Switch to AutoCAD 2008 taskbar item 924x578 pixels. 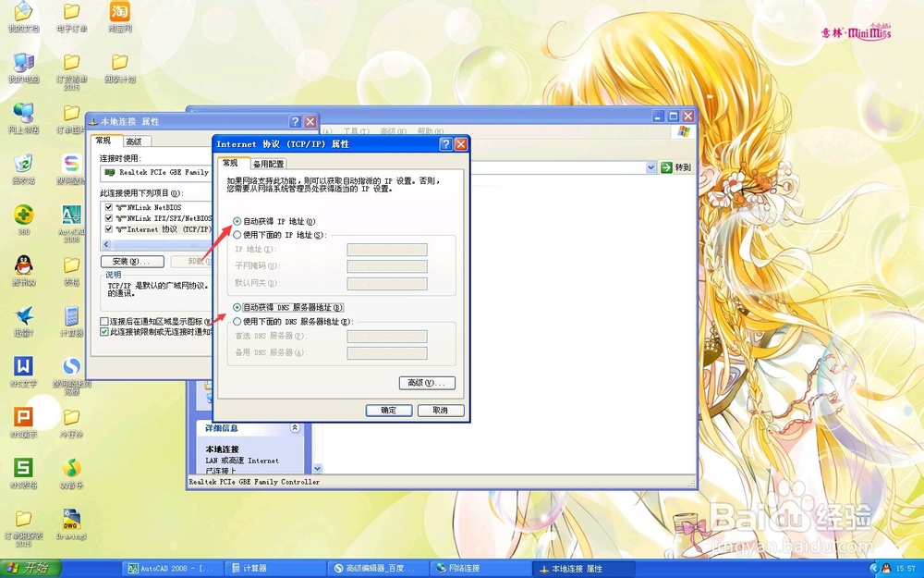click(x=175, y=569)
